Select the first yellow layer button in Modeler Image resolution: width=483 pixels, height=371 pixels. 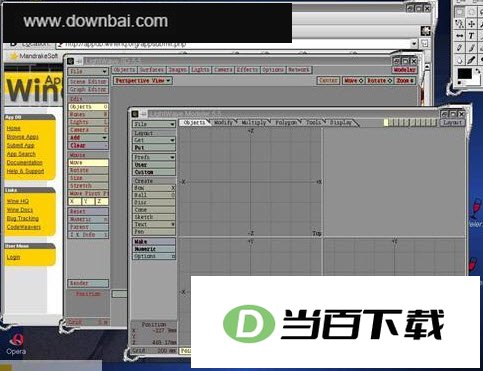(x=386, y=122)
